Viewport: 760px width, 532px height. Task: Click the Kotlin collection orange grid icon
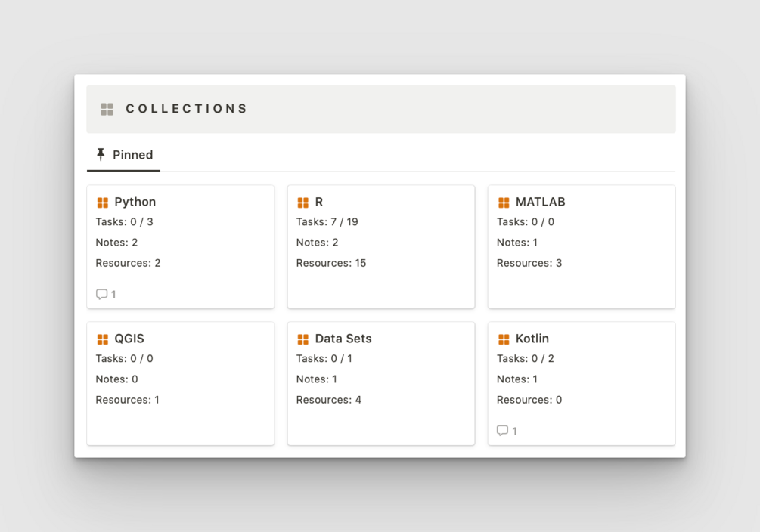504,339
